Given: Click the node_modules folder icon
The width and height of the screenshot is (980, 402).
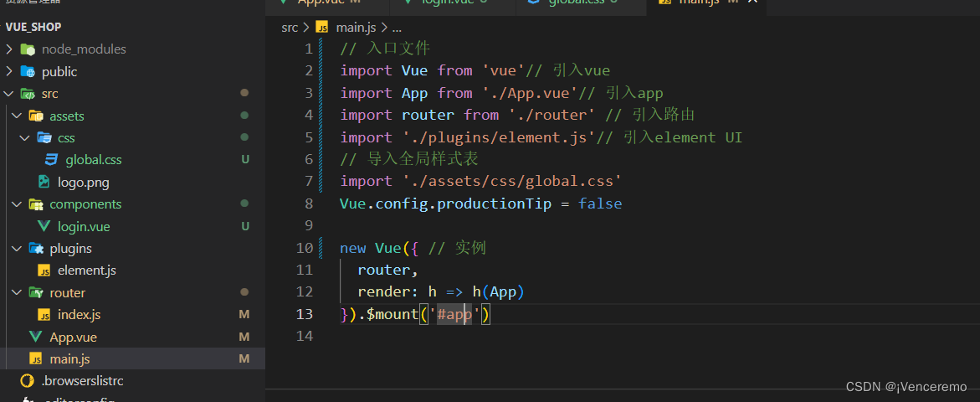Looking at the screenshot, I should pyautogui.click(x=28, y=49).
